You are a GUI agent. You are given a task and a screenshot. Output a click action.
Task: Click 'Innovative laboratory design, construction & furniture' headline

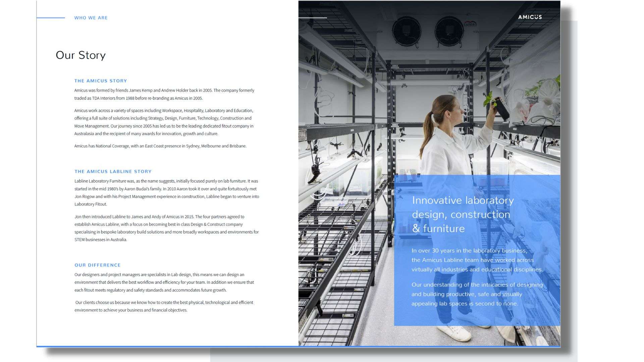pos(463,215)
